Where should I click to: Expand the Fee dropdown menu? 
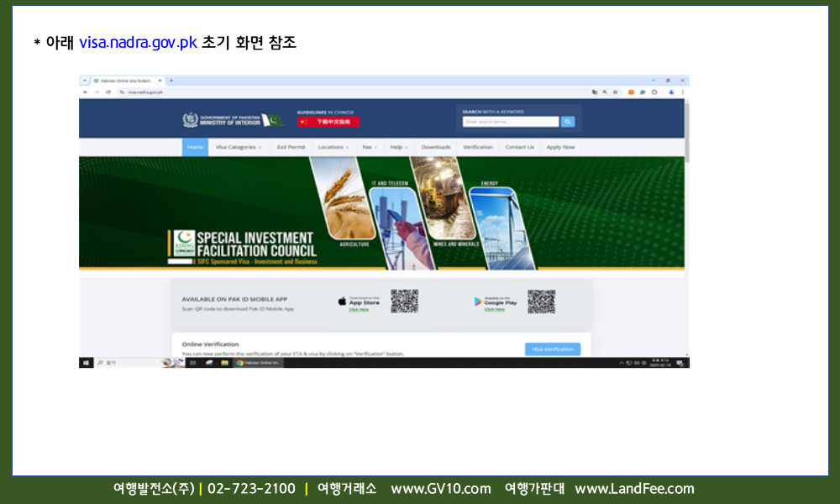pyautogui.click(x=370, y=147)
